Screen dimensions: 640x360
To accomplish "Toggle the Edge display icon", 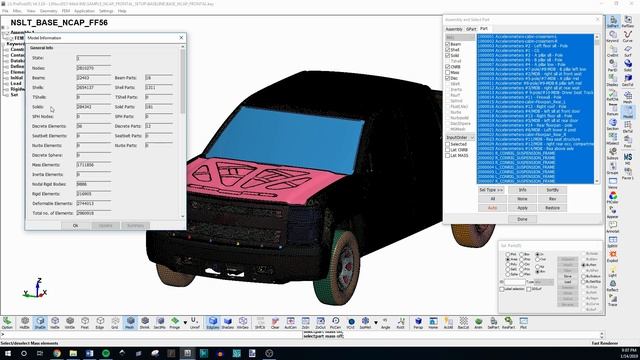I will coord(100,322).
